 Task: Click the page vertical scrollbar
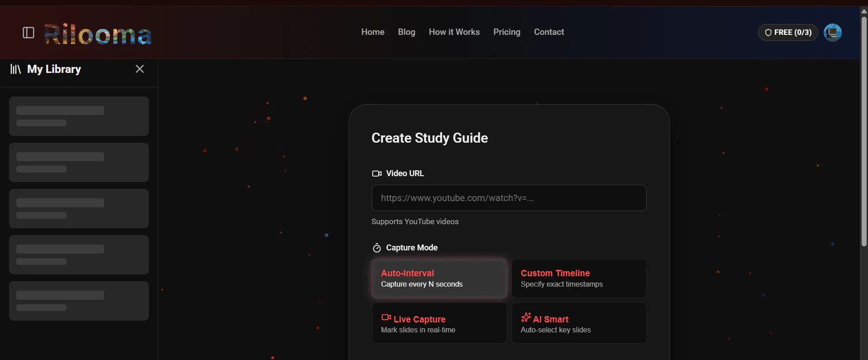pyautogui.click(x=864, y=131)
